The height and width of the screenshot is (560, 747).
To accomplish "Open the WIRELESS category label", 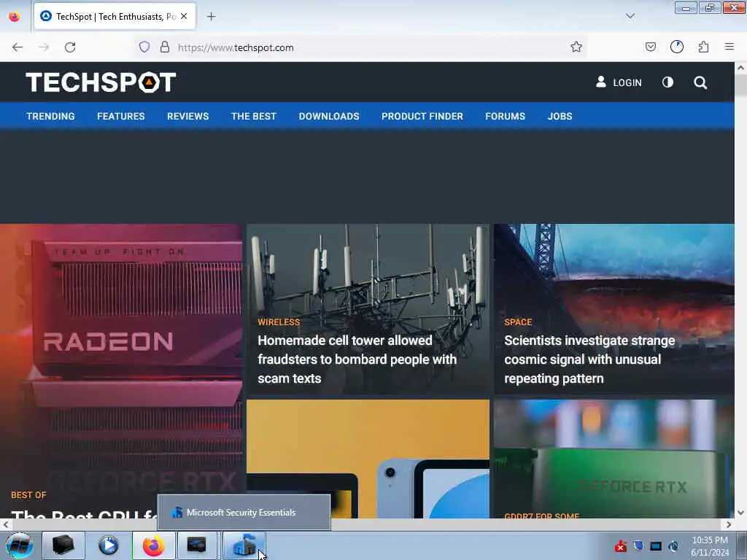I will (279, 322).
